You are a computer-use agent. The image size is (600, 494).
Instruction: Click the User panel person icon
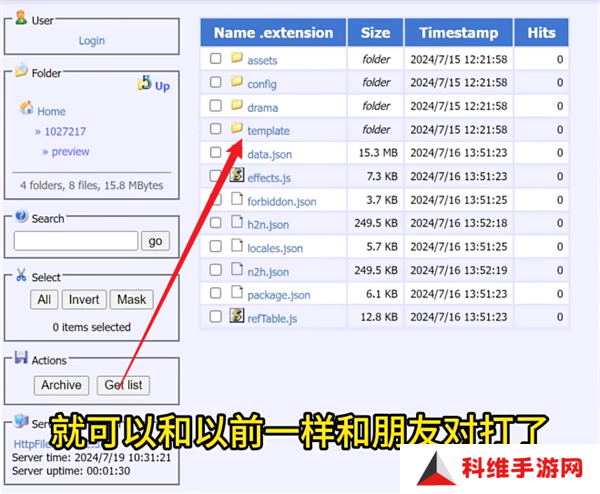click(21, 18)
